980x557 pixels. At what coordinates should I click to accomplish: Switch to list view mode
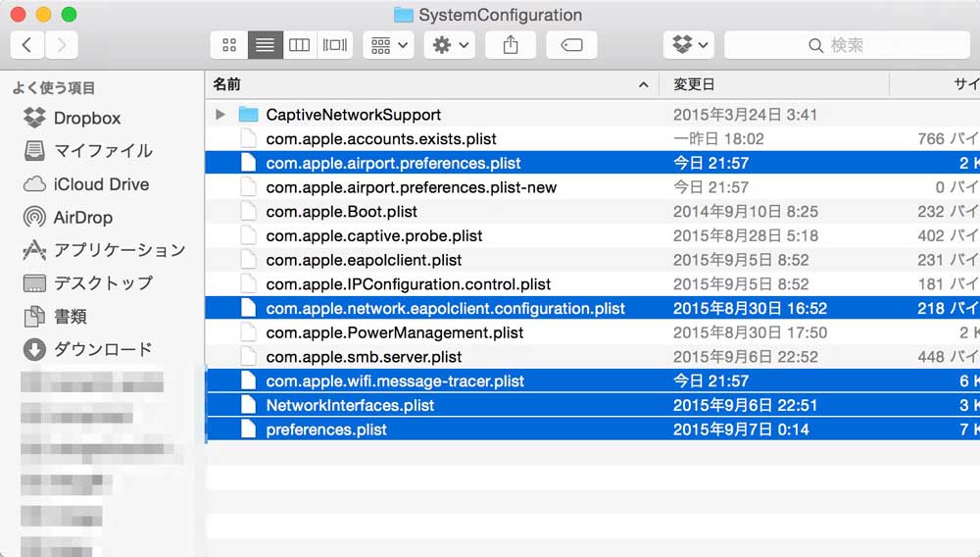[265, 45]
